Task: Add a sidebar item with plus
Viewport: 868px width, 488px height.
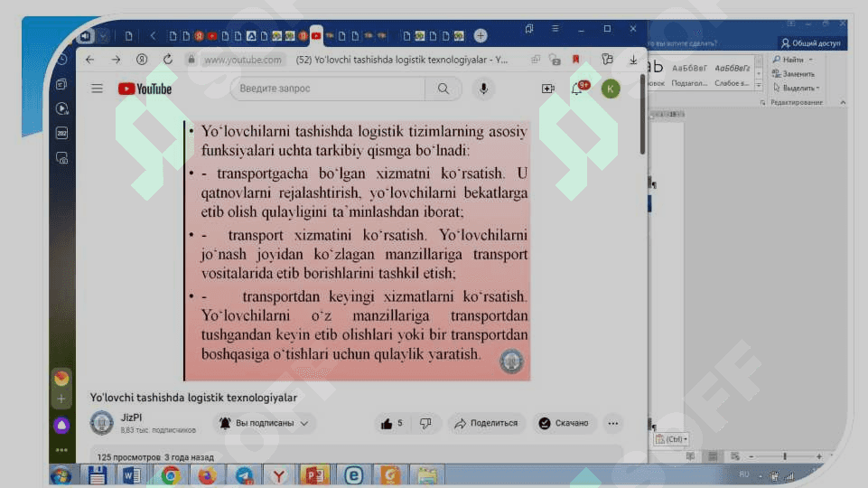Action: [x=61, y=399]
